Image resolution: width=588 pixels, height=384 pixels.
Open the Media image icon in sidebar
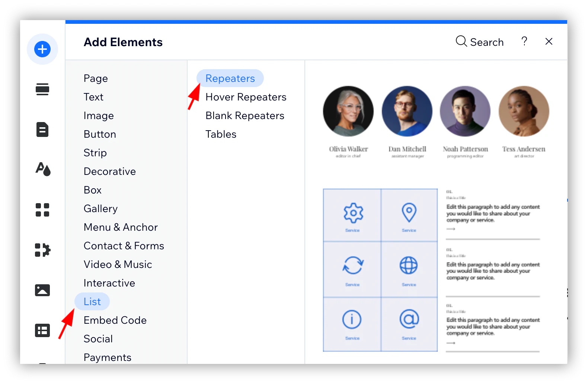tap(42, 290)
